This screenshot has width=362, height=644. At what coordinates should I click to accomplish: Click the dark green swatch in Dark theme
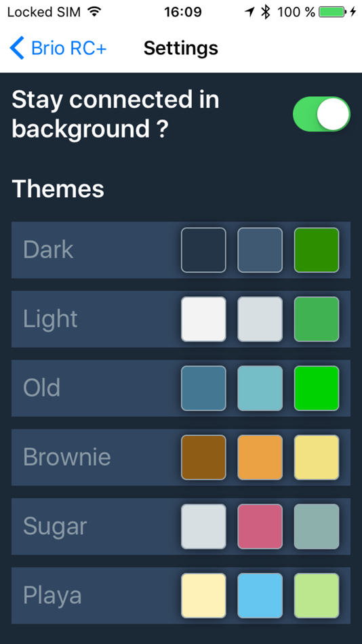pos(317,249)
